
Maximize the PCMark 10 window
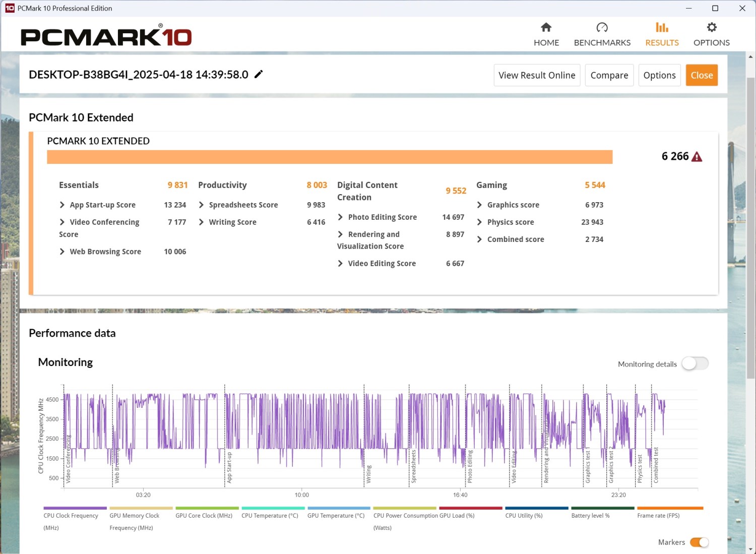[x=715, y=8]
